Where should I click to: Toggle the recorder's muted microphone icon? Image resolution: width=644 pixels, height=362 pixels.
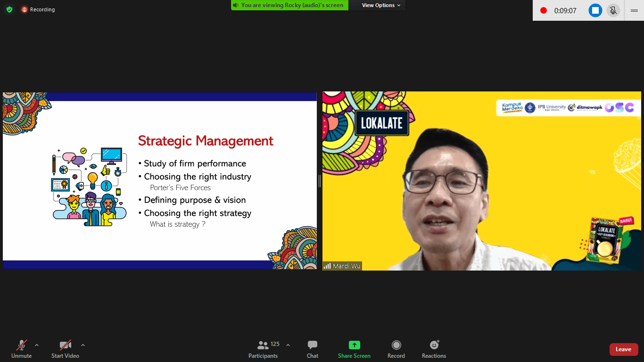tap(613, 10)
